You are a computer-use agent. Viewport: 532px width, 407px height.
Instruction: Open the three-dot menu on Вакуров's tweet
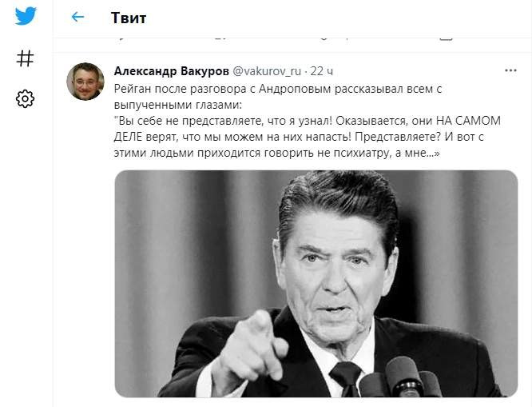510,70
